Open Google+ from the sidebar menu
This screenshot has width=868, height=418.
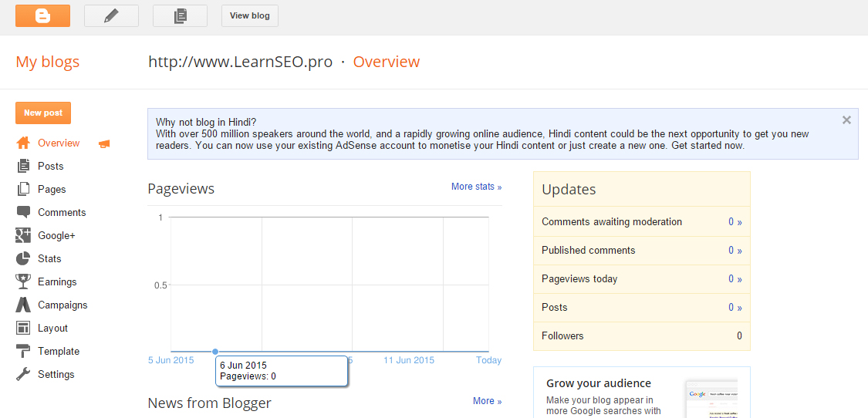[x=56, y=236]
